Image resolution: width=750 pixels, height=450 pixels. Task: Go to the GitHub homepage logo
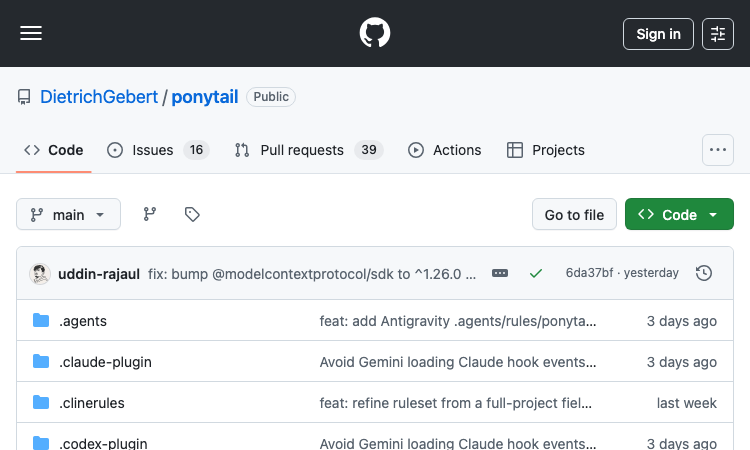click(375, 33)
